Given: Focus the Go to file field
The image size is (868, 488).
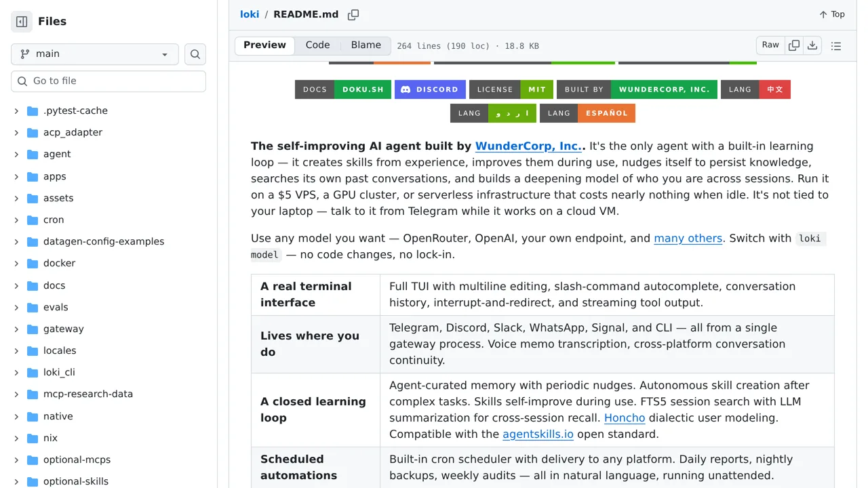Looking at the screenshot, I should (108, 81).
